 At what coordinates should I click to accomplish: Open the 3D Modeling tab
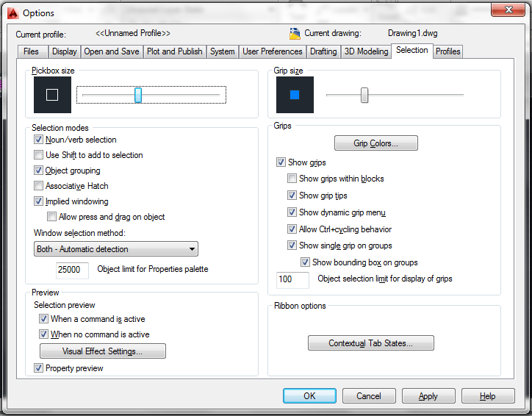pos(366,51)
